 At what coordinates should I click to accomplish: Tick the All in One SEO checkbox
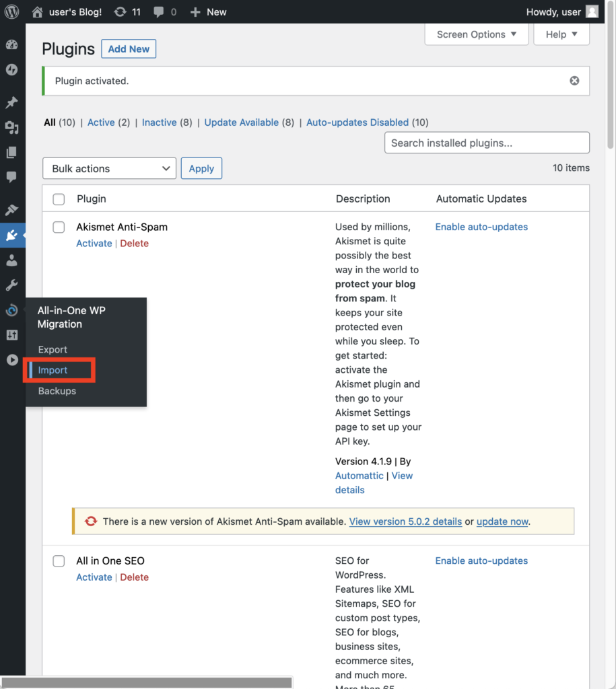coord(59,561)
